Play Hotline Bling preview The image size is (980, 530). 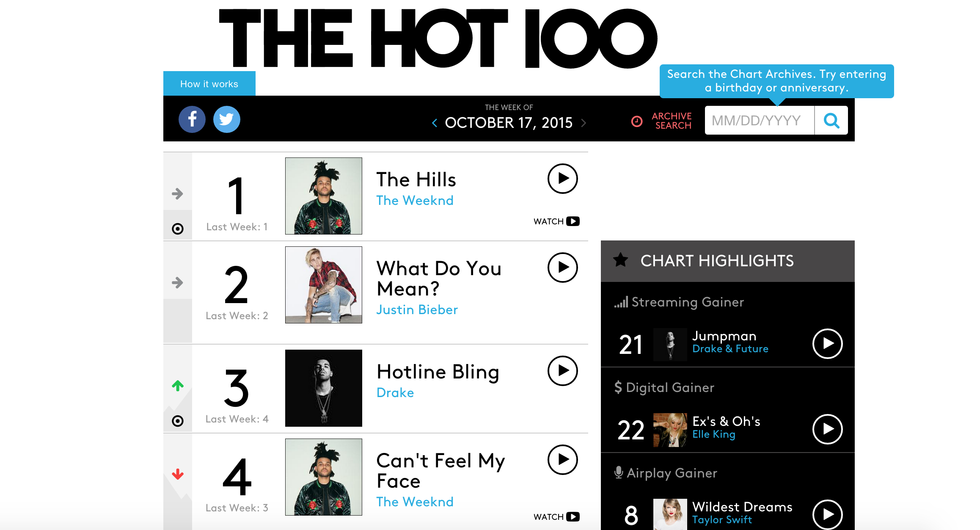pyautogui.click(x=563, y=371)
